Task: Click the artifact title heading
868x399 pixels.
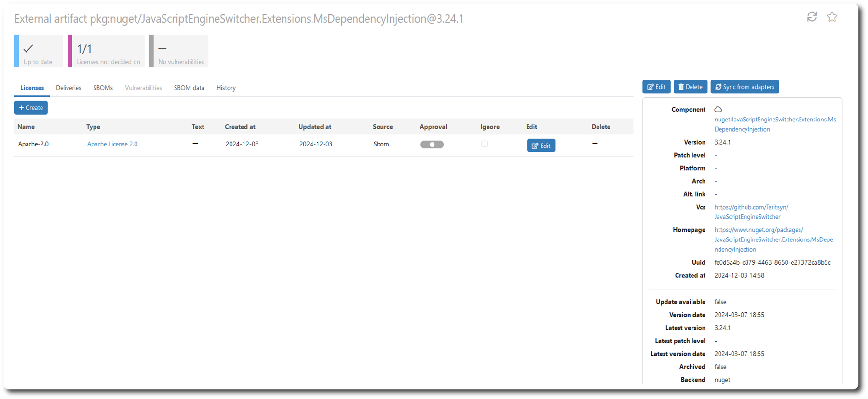Action: tap(239, 19)
